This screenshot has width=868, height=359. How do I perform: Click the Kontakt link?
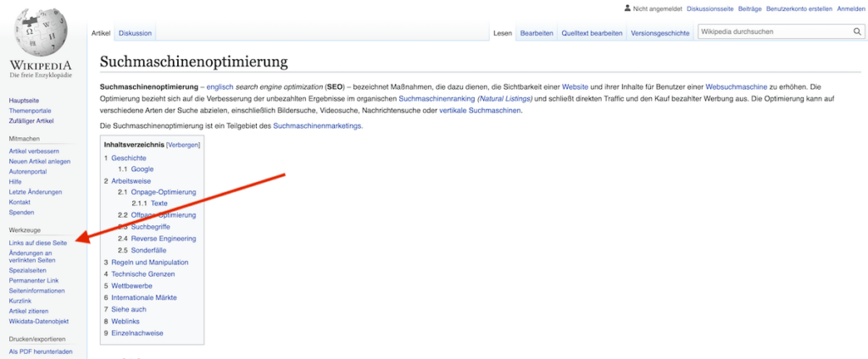click(19, 202)
